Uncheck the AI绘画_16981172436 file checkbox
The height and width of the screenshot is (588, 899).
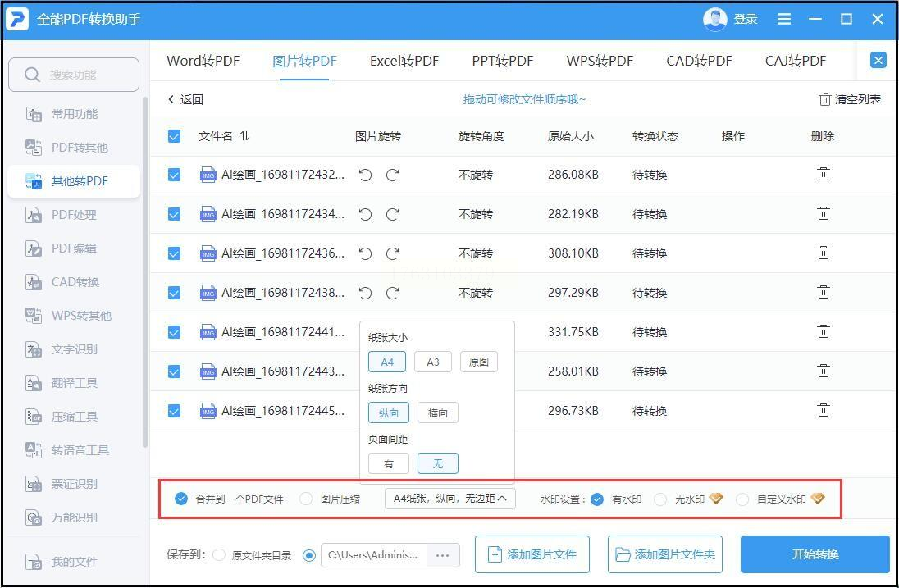[x=174, y=253]
